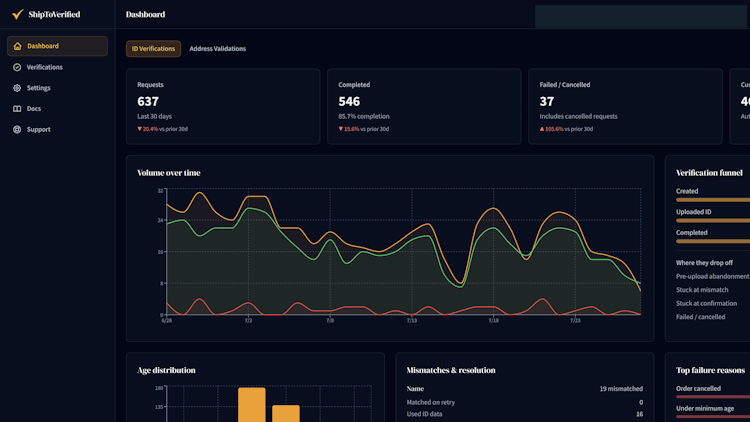Click the ShipToVerified checkmark logo icon
The image size is (750, 422).
coord(18,14)
